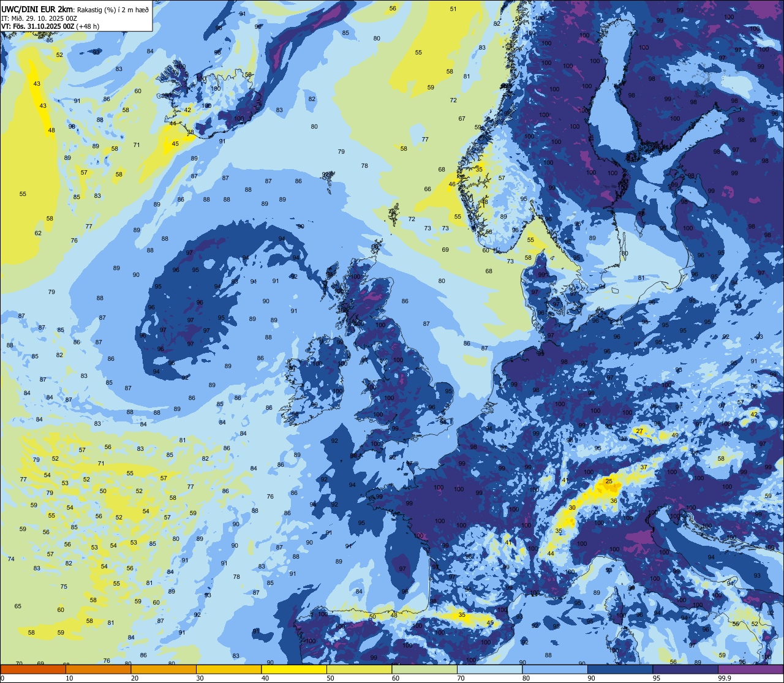Screen dimensions: 784x683
Task: Click the map value '67' off the Norwegian coast
Action: pos(462,119)
